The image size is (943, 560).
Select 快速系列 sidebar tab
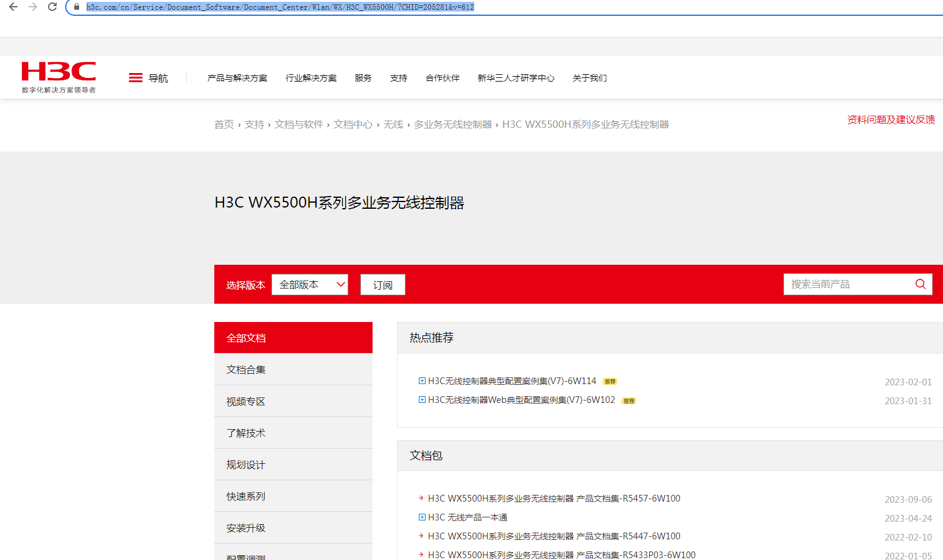[293, 496]
